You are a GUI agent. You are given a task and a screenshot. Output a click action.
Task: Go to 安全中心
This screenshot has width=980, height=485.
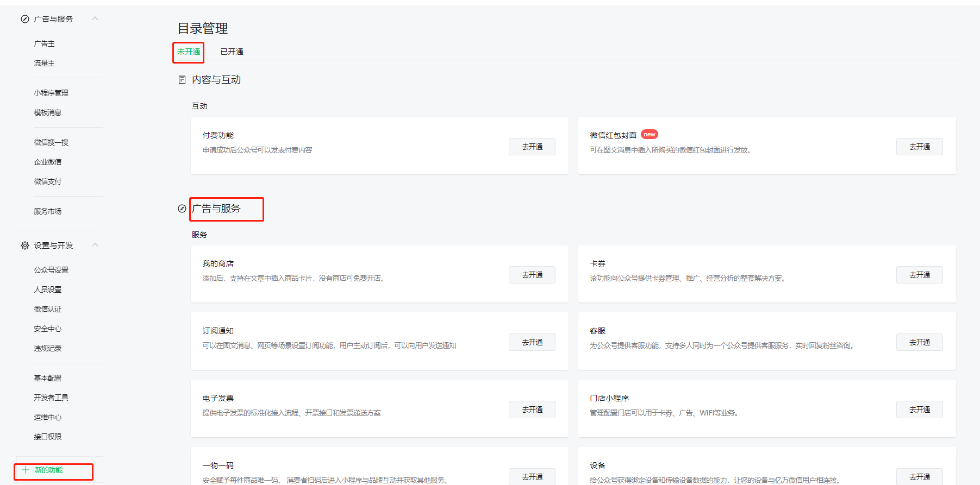pos(48,329)
